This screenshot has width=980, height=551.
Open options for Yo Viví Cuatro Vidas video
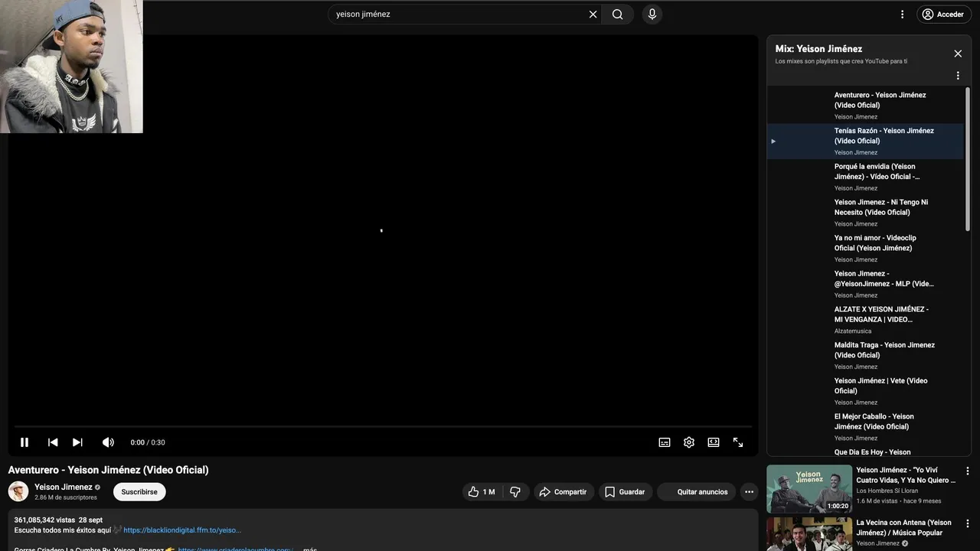click(x=967, y=471)
